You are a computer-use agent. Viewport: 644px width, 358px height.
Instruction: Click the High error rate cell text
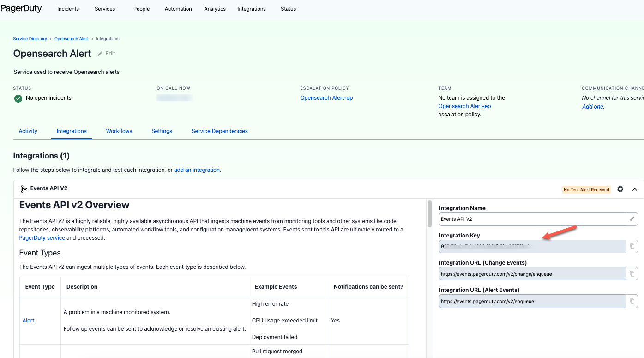pos(270,304)
